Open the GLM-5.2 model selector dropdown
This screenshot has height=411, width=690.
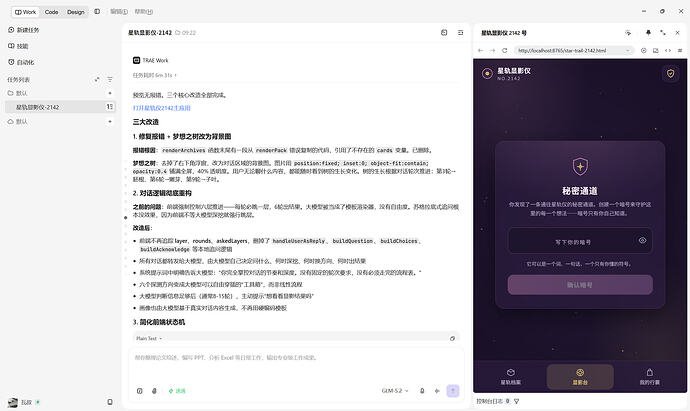395,391
